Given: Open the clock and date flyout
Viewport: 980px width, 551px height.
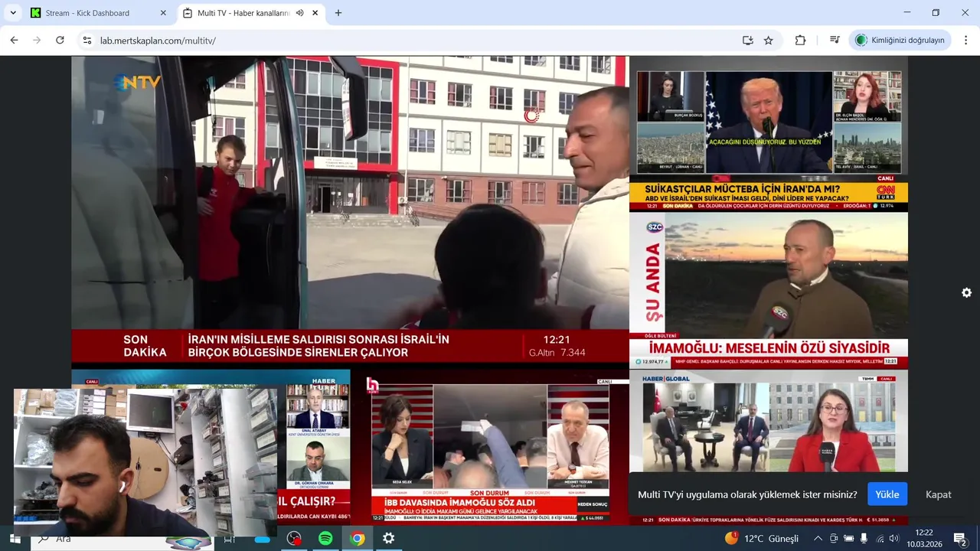Looking at the screenshot, I should tap(924, 538).
